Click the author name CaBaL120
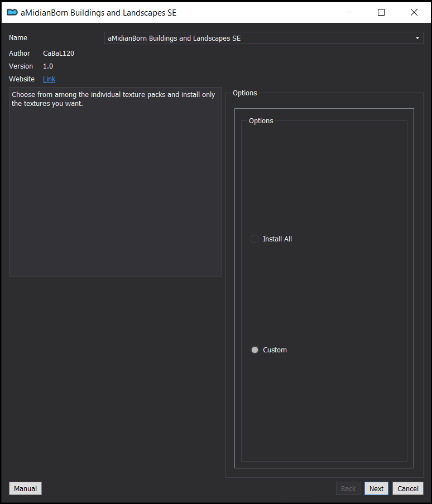This screenshot has height=504, width=432. coord(59,54)
